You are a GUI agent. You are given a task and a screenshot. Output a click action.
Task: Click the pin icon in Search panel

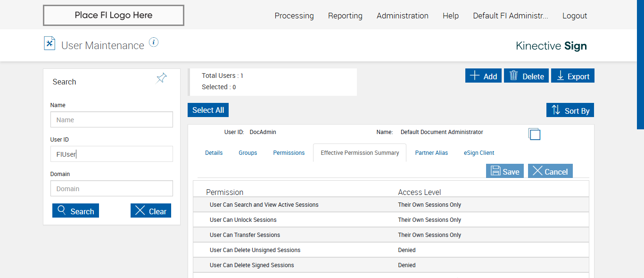click(x=162, y=78)
